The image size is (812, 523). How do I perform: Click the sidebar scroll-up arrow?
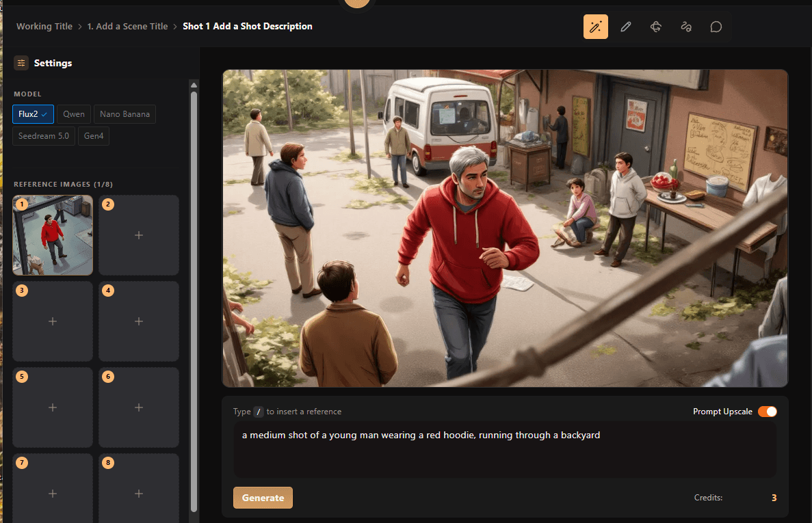coord(194,85)
